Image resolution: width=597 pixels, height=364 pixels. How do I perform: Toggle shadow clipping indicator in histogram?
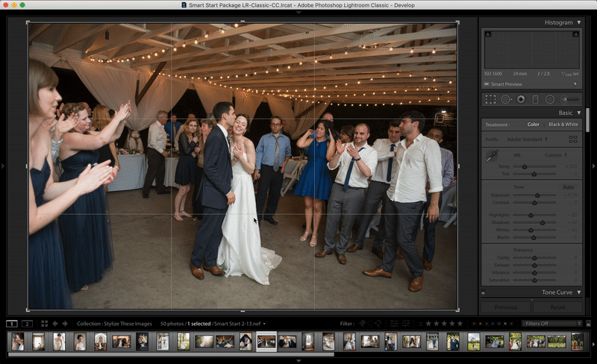pos(488,34)
